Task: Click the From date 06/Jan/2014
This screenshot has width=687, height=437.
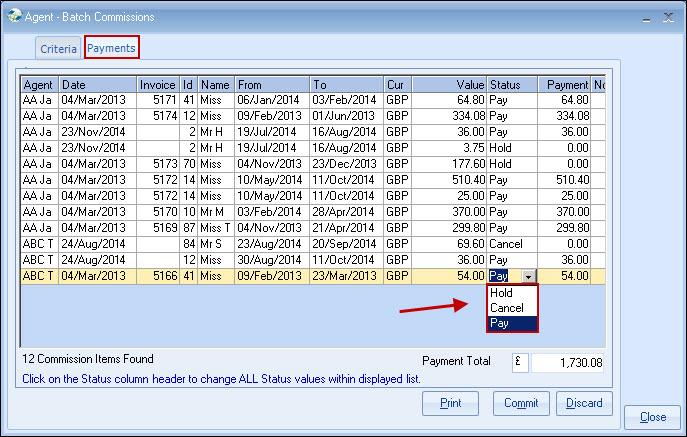Action: 272,100
